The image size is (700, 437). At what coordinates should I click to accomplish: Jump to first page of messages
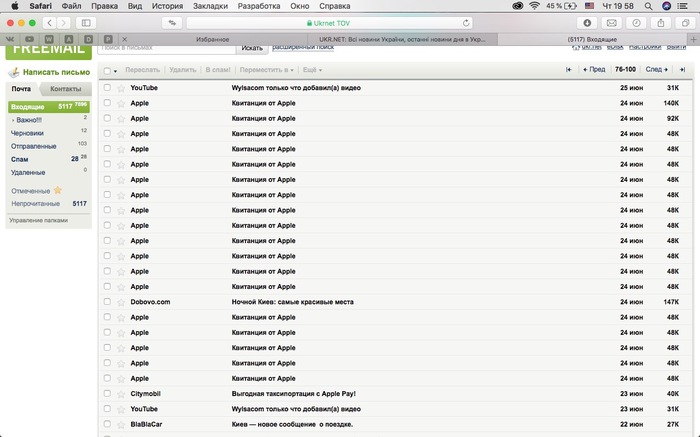click(x=569, y=70)
